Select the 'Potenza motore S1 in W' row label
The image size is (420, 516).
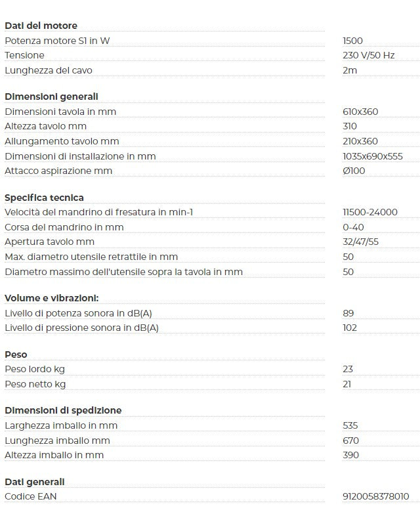(57, 41)
